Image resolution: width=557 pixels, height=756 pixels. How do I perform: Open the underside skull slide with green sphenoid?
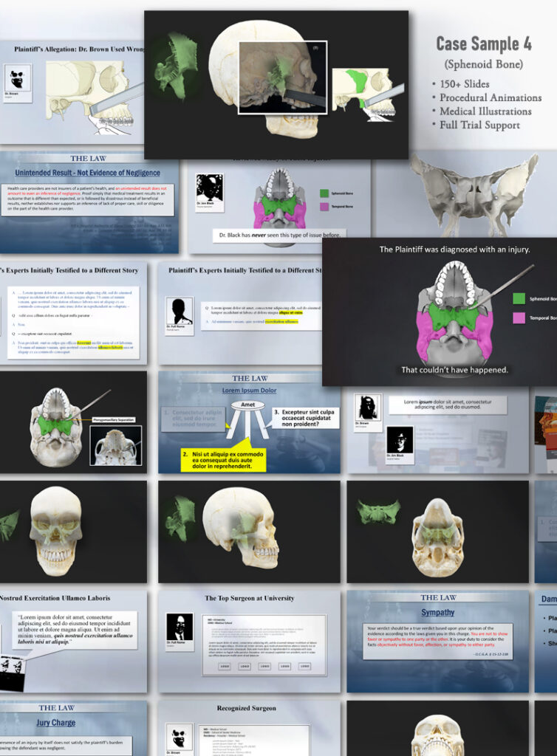[x=437, y=532]
